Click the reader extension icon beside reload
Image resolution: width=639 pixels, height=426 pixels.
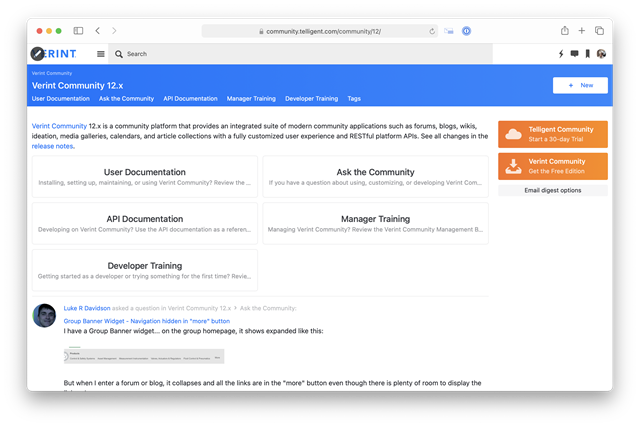(449, 31)
